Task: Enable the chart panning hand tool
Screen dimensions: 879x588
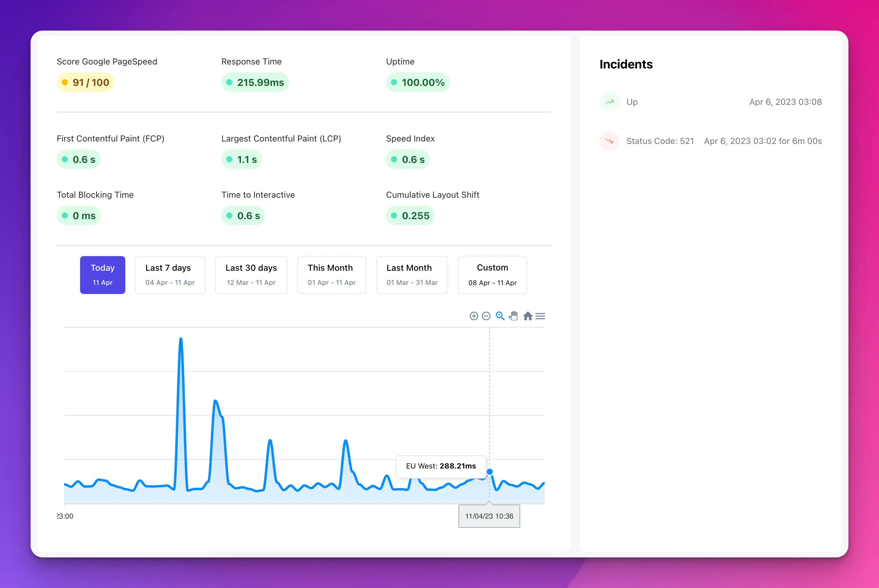Action: 513,316
